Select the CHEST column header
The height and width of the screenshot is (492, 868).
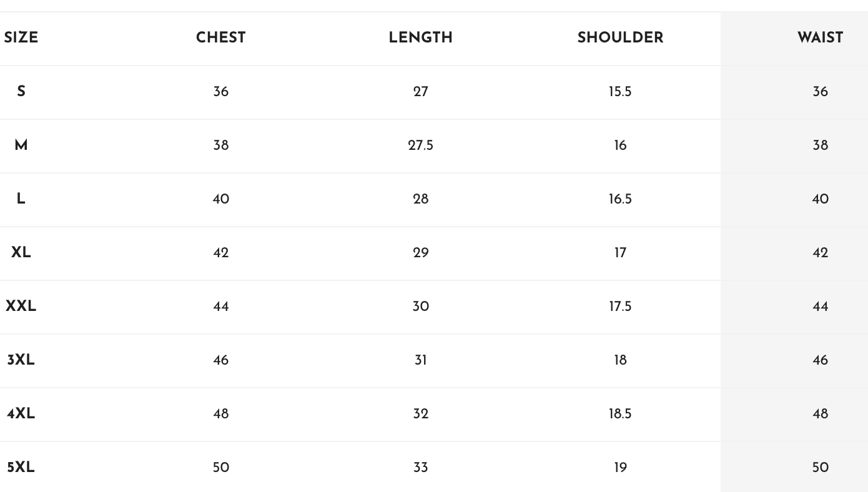tap(221, 37)
